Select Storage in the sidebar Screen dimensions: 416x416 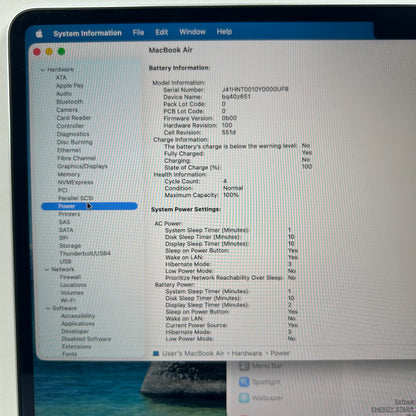pos(70,246)
